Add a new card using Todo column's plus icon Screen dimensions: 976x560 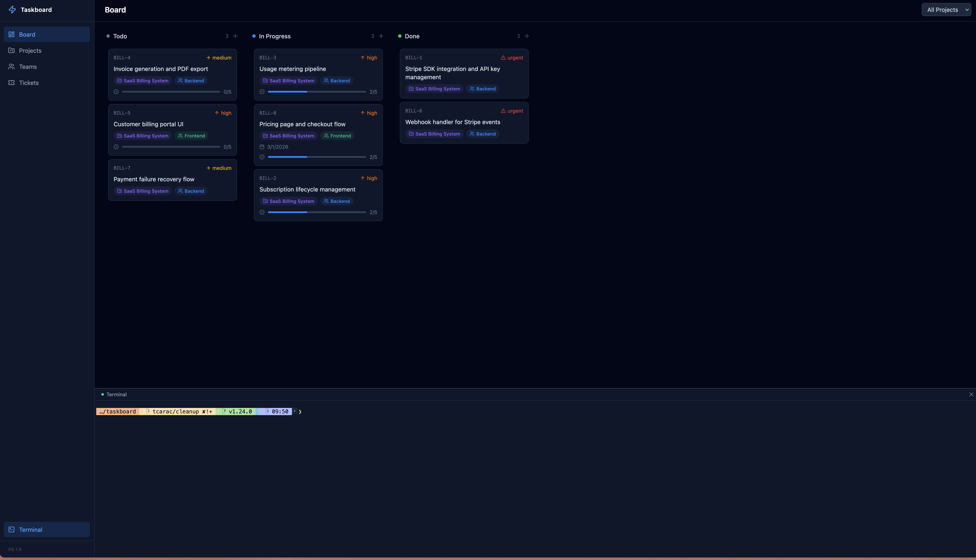click(x=236, y=36)
